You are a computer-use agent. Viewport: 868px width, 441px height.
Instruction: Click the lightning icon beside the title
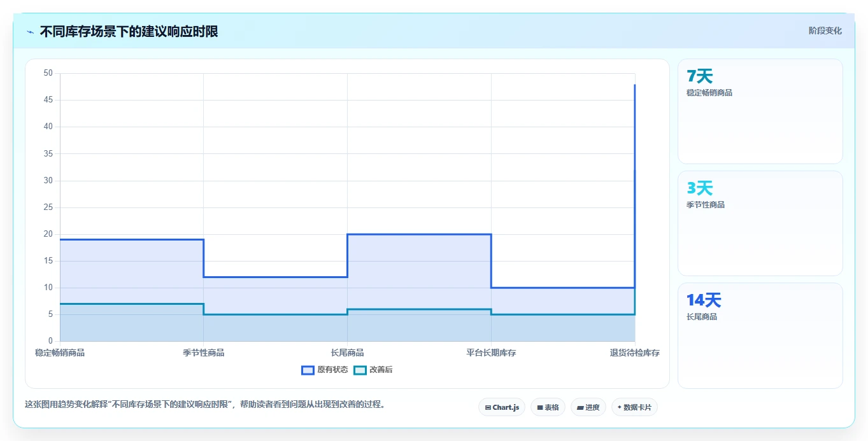tap(30, 32)
